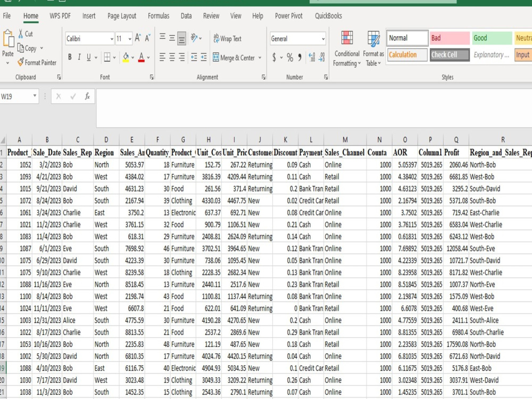Screen dimensions: 532x399
Task: Activate the Format Painter brush
Action: [21, 62]
